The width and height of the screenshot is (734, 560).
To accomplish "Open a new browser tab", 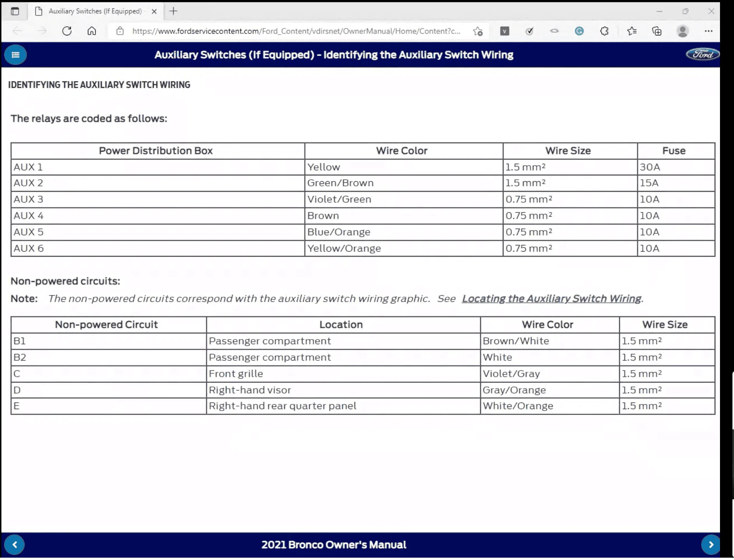I will [x=174, y=11].
